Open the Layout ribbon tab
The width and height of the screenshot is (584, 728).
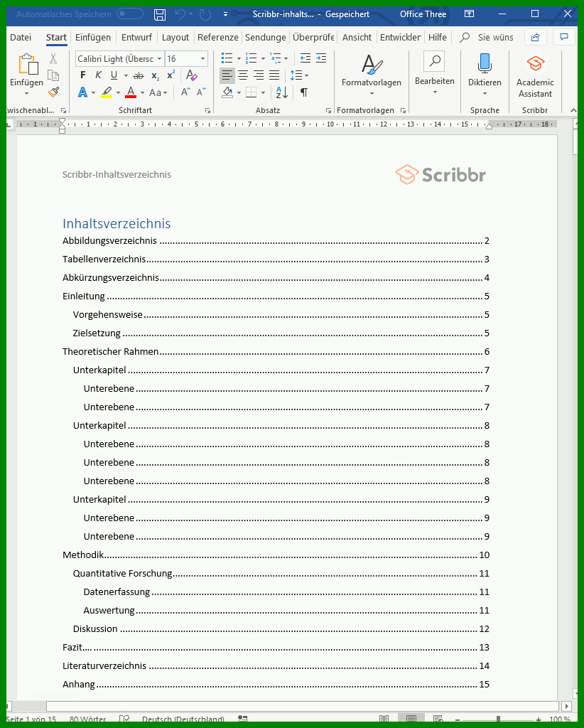pos(175,37)
